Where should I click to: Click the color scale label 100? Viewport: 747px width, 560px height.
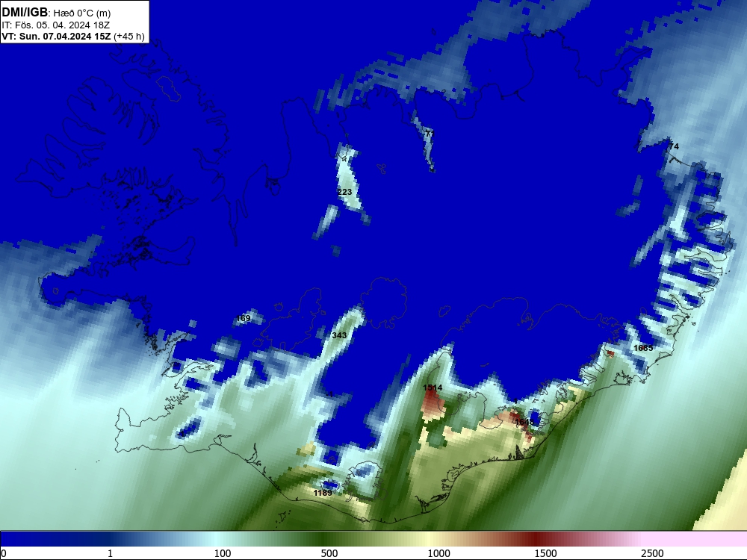tap(223, 553)
